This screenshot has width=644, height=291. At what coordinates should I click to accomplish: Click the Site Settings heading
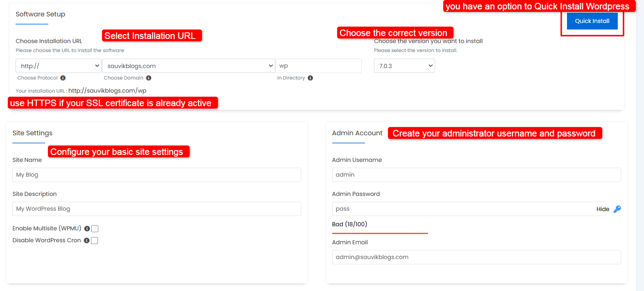[32, 133]
